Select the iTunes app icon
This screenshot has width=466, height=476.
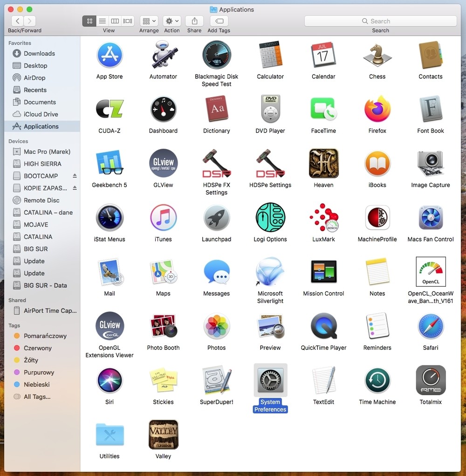[x=163, y=217]
